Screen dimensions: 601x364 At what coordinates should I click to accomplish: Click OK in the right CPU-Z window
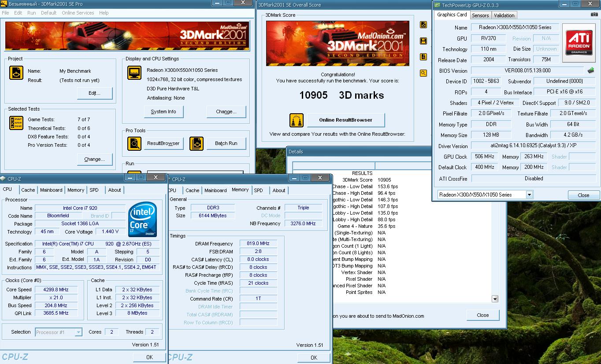pos(314,358)
